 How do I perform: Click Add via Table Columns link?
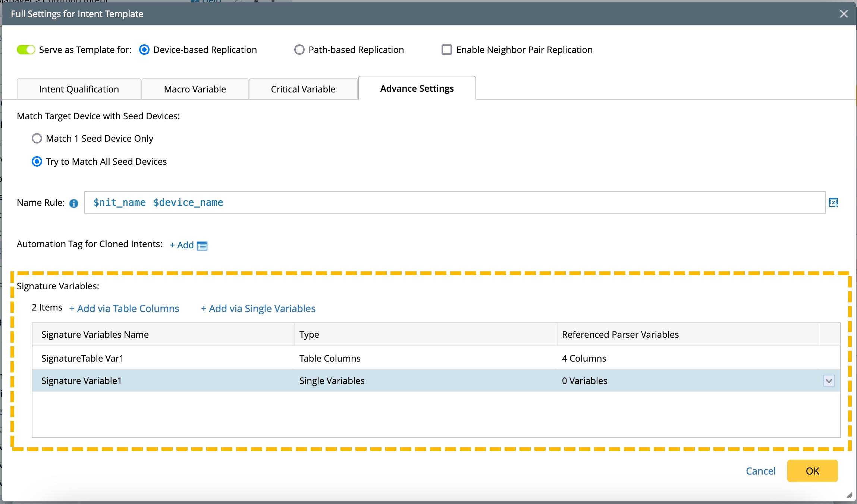(124, 308)
